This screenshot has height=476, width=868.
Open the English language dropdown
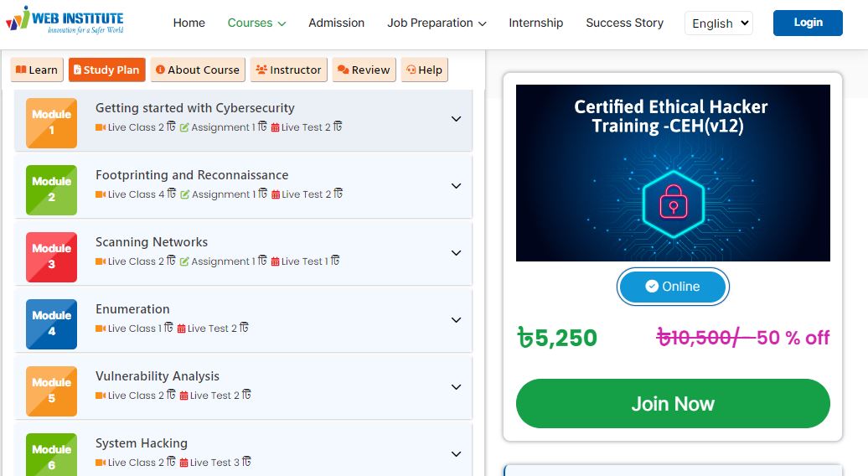(719, 23)
